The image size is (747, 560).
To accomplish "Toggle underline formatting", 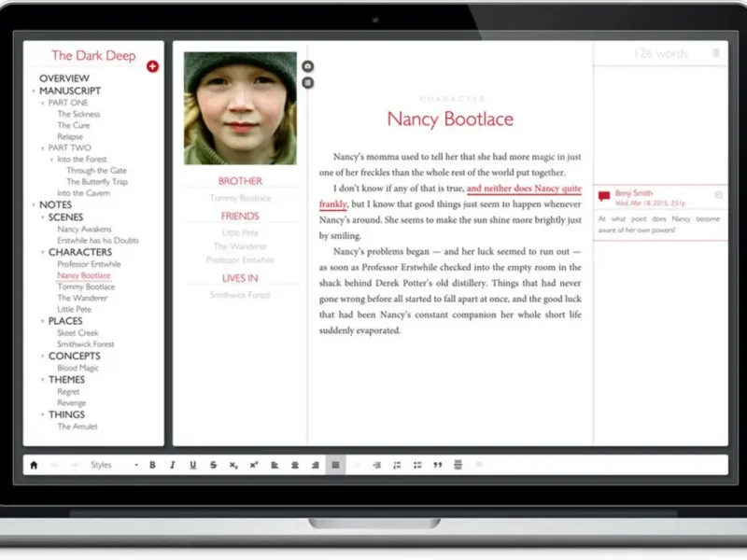I will [192, 465].
